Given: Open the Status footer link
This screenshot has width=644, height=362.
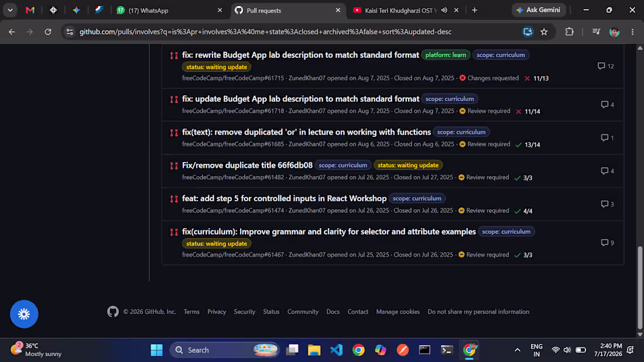Looking at the screenshot, I should (x=271, y=312).
